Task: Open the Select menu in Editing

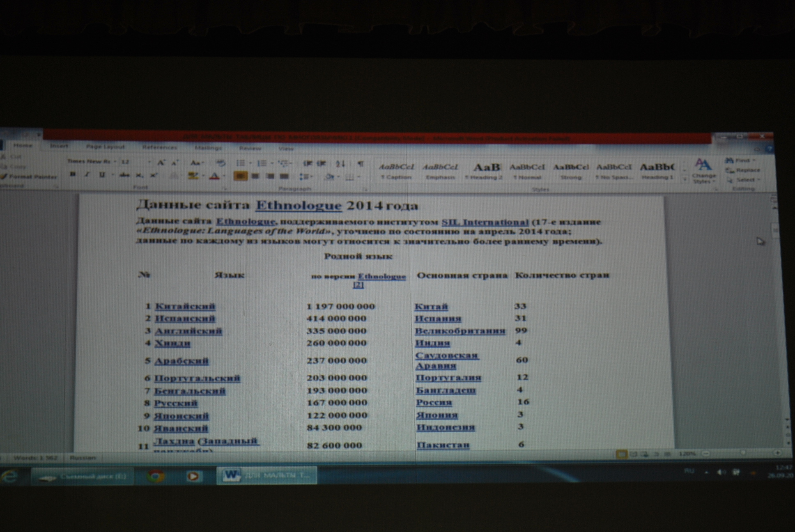Action: 744,180
